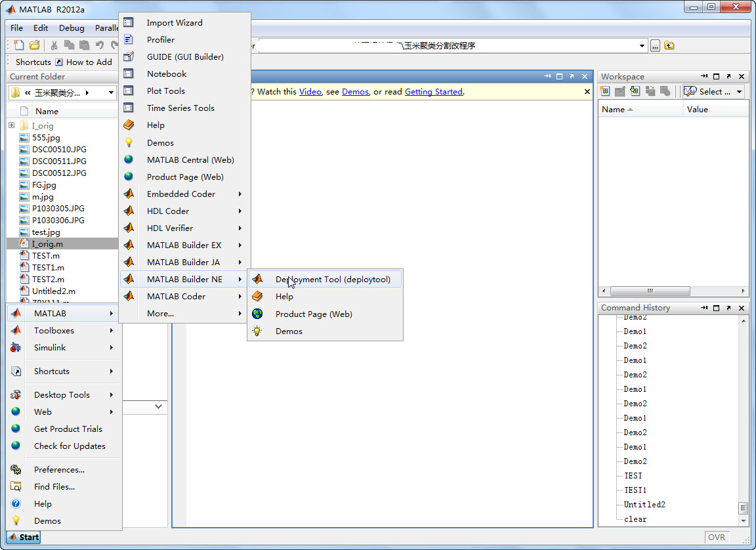Image resolution: width=756 pixels, height=550 pixels.
Task: Click the Cut scissors toolbar icon
Action: (x=54, y=45)
